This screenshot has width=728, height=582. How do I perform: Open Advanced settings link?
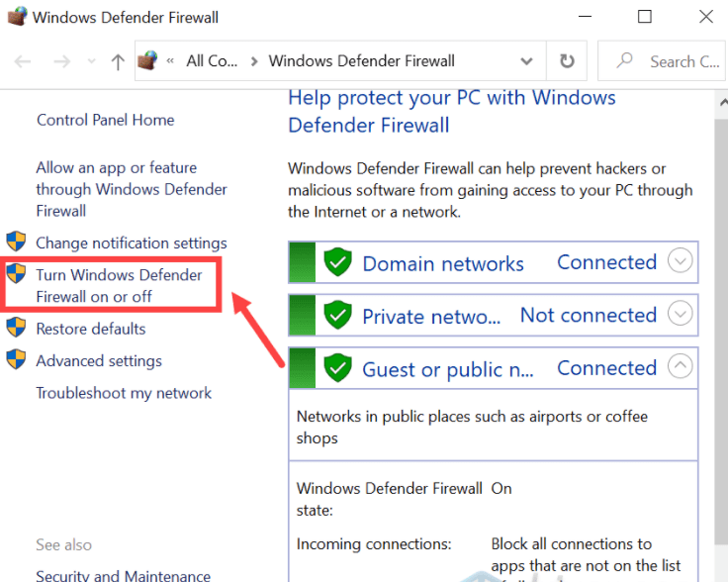[x=98, y=361]
